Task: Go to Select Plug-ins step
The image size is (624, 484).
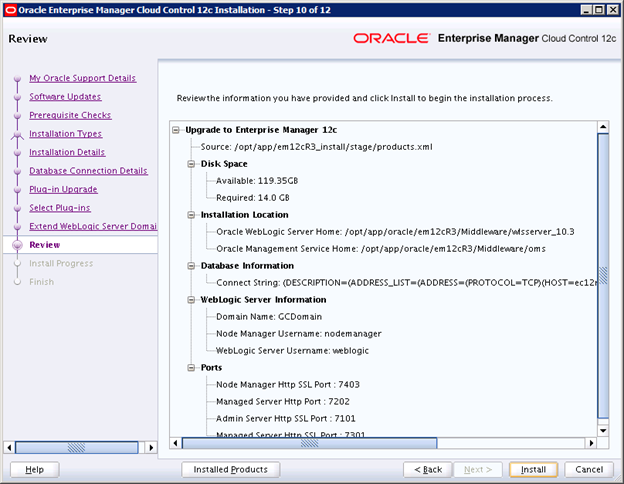Action: tap(60, 208)
